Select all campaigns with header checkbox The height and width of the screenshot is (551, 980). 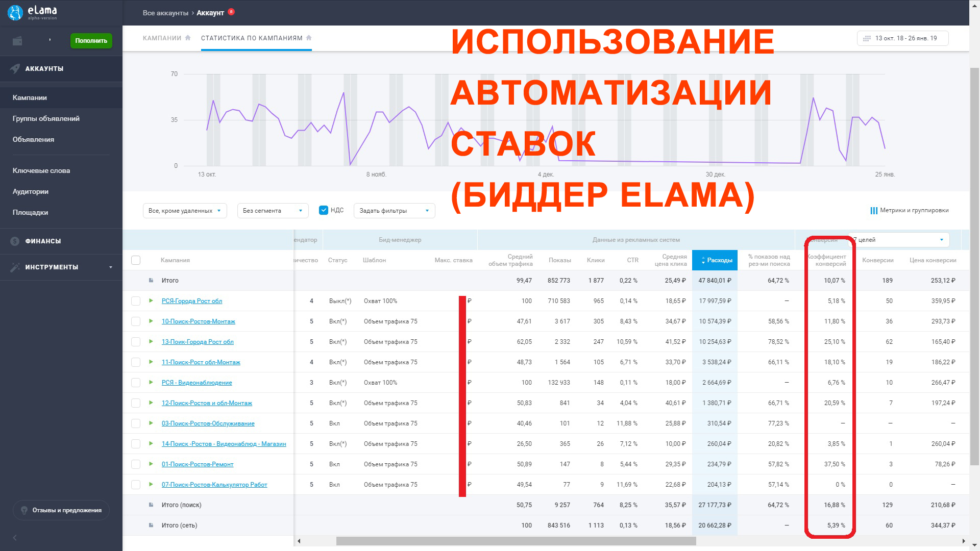pos(136,260)
